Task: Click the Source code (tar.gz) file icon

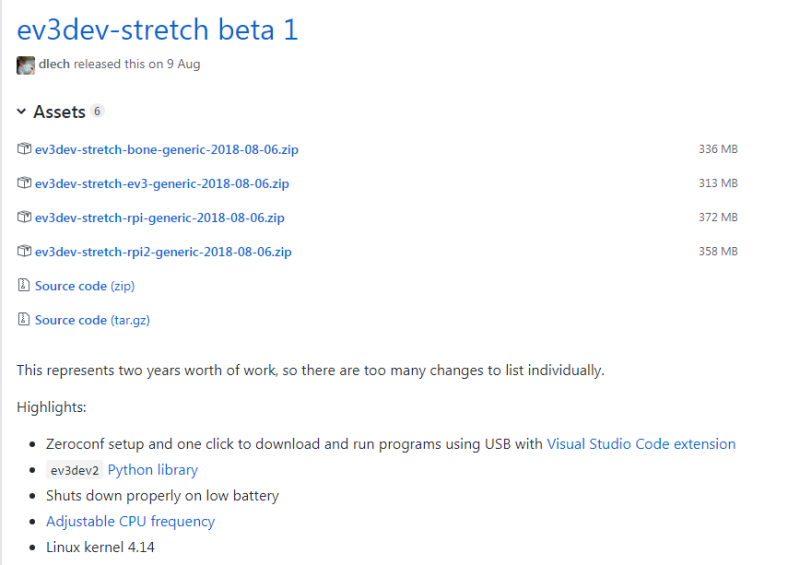Action: pos(24,320)
